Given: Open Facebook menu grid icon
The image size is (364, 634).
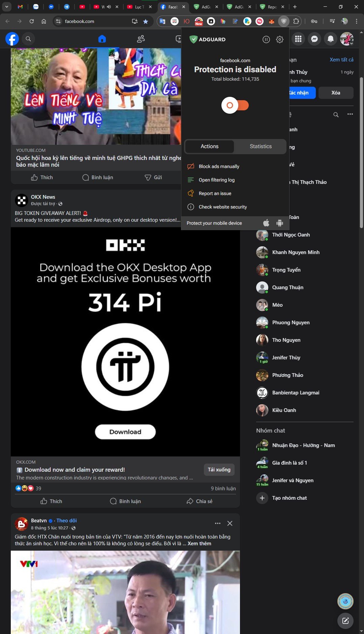Looking at the screenshot, I should [x=298, y=39].
